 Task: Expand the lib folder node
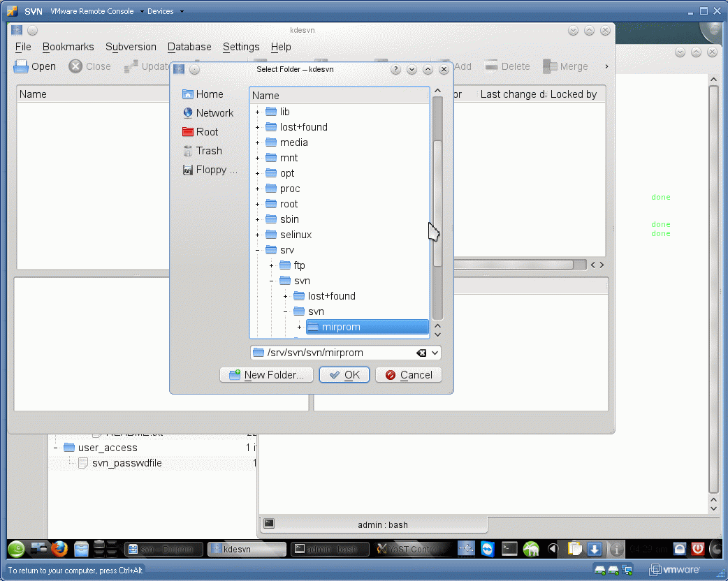(x=257, y=112)
